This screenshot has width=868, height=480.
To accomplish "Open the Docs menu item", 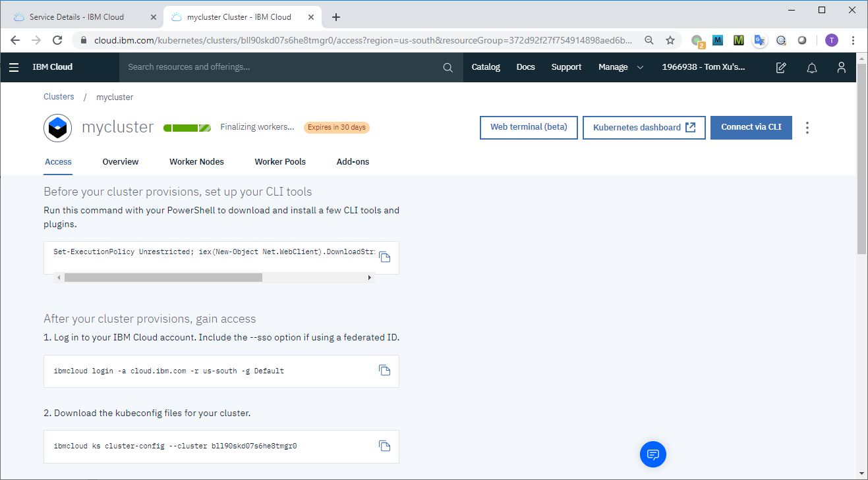I will [526, 67].
